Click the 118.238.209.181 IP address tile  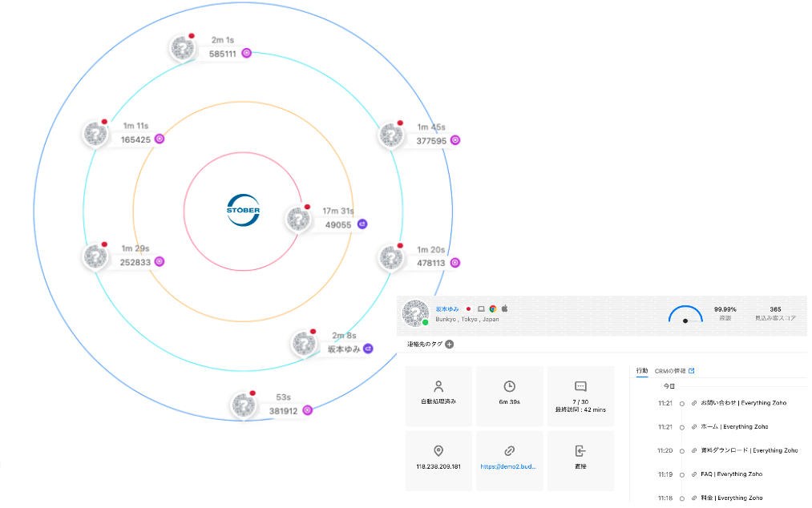tap(438, 461)
